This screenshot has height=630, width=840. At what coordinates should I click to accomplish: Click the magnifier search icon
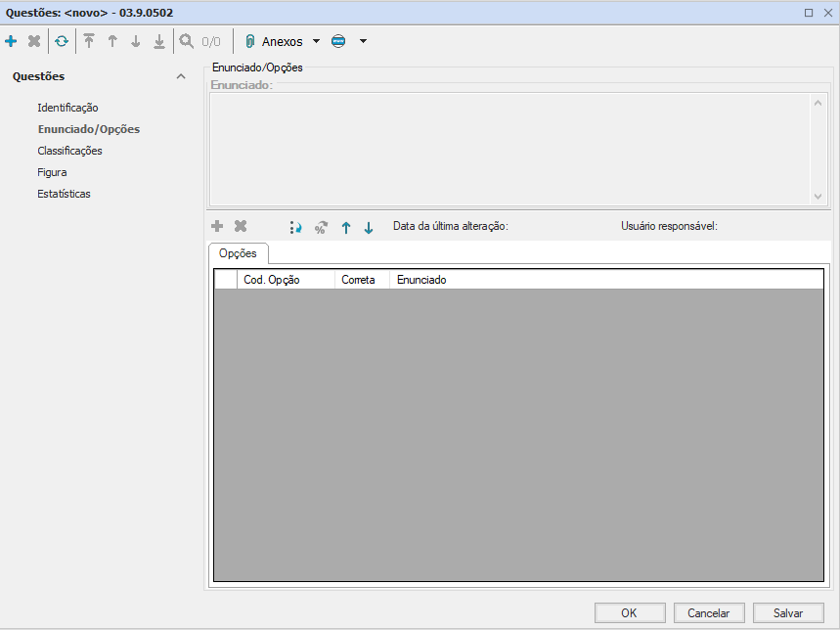click(186, 41)
